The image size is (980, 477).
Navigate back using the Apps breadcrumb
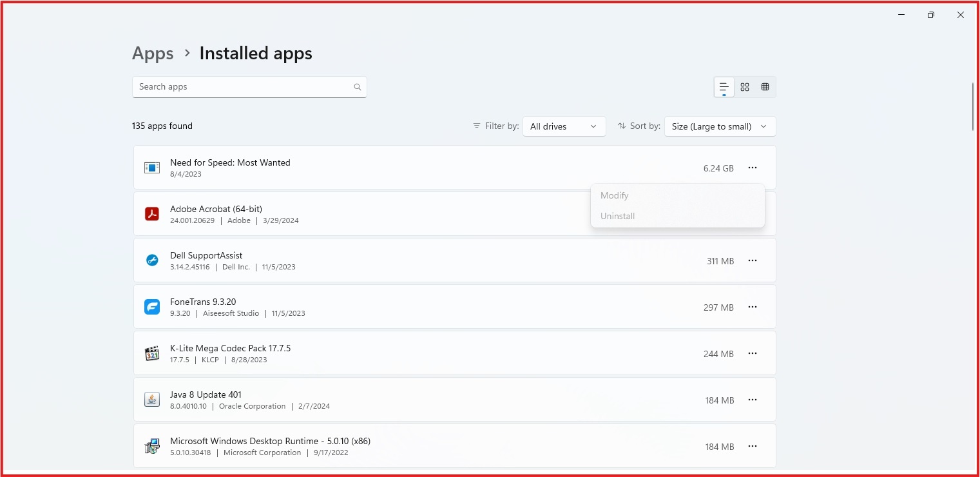point(153,53)
